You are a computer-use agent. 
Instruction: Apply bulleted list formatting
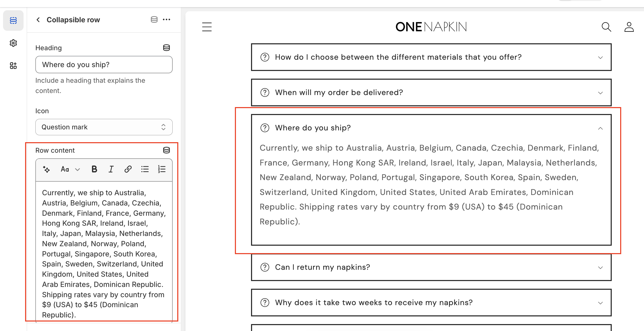145,169
